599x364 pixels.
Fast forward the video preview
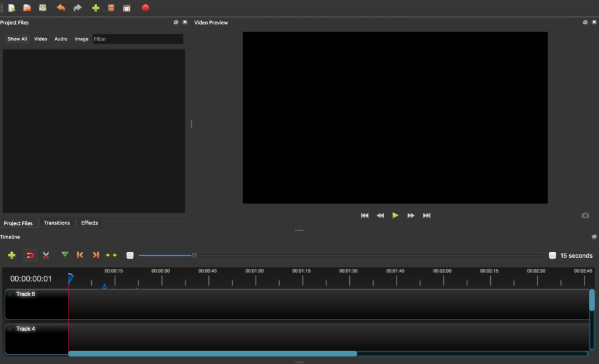pos(411,216)
